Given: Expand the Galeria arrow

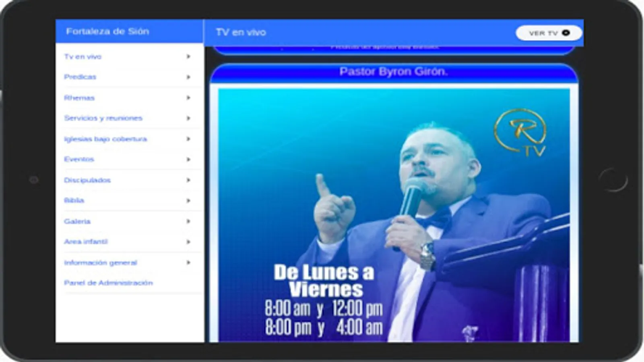Looking at the screenshot, I should click(188, 221).
